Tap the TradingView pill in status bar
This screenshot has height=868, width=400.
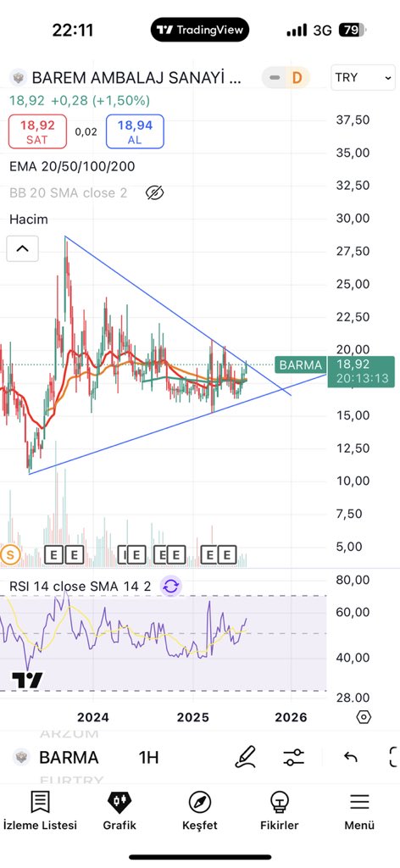[200, 30]
